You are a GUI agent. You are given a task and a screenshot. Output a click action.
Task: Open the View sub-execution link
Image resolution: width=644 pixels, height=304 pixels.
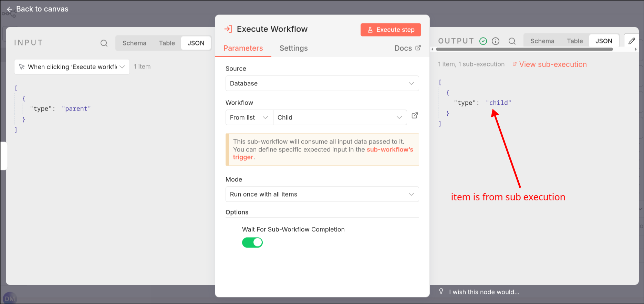point(552,64)
